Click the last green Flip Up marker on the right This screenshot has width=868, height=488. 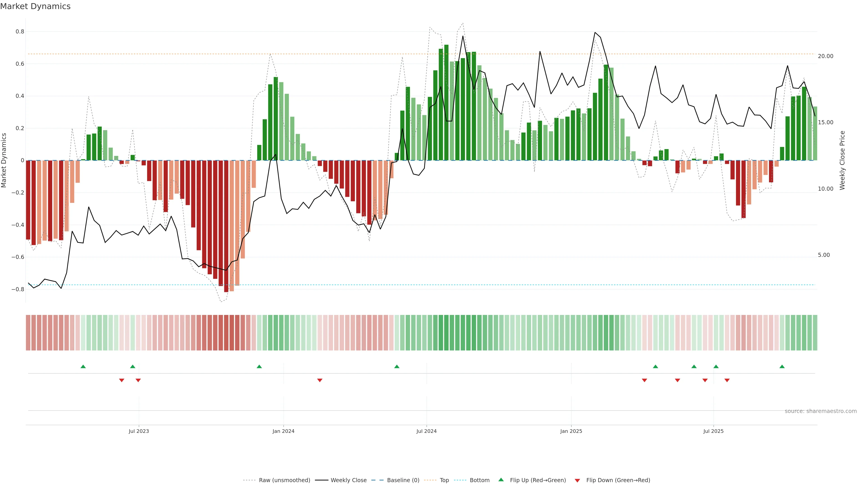pyautogui.click(x=782, y=366)
